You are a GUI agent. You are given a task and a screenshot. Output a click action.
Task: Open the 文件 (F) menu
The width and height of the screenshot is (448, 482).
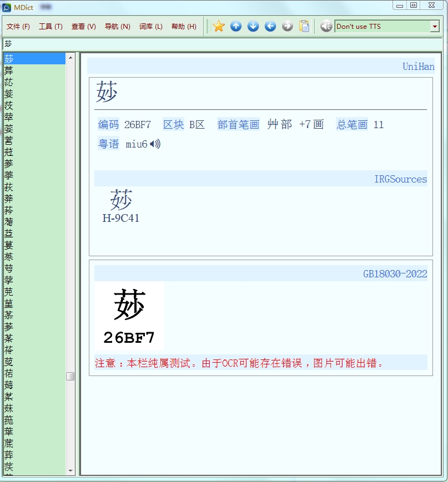pos(18,27)
